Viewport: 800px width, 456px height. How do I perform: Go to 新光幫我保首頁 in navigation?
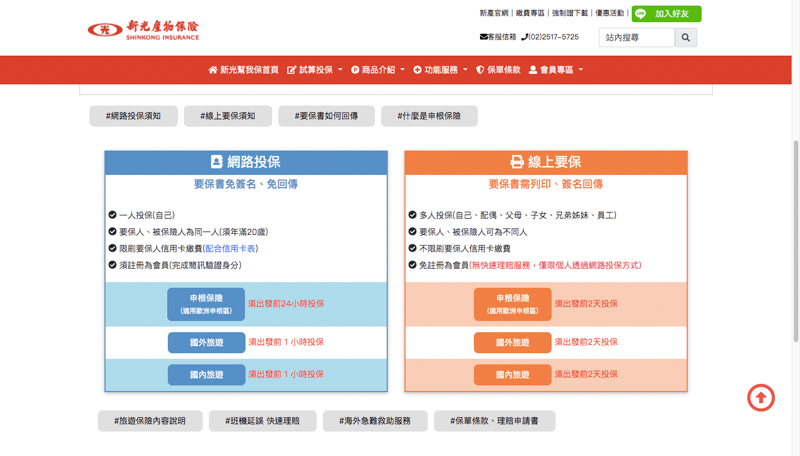[243, 70]
